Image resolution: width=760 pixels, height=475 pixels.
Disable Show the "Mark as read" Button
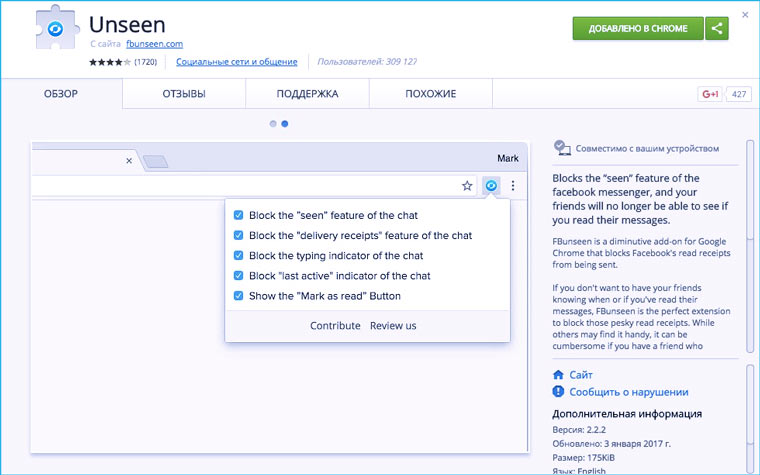click(x=238, y=296)
